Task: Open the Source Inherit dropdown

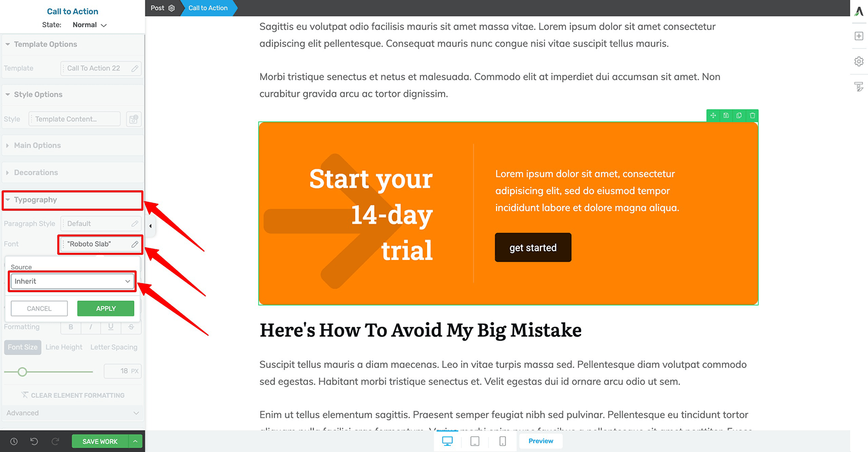Action: (x=72, y=281)
